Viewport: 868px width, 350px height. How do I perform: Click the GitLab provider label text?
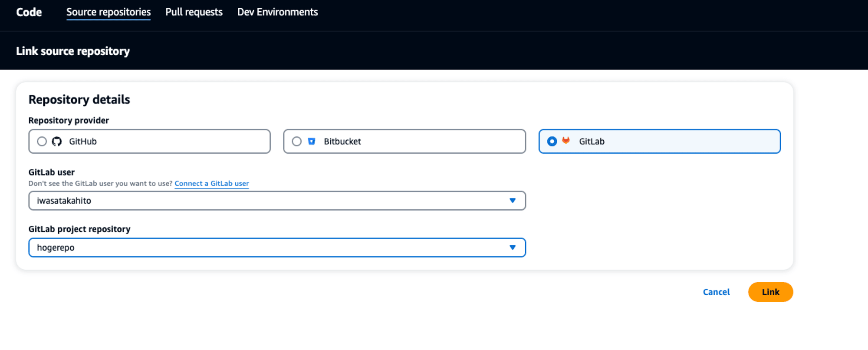(592, 142)
